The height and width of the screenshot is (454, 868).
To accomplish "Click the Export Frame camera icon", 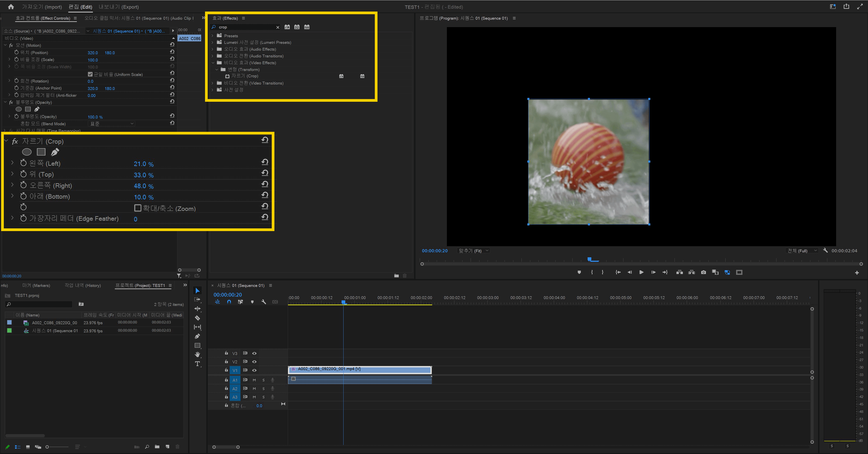I will (x=703, y=272).
